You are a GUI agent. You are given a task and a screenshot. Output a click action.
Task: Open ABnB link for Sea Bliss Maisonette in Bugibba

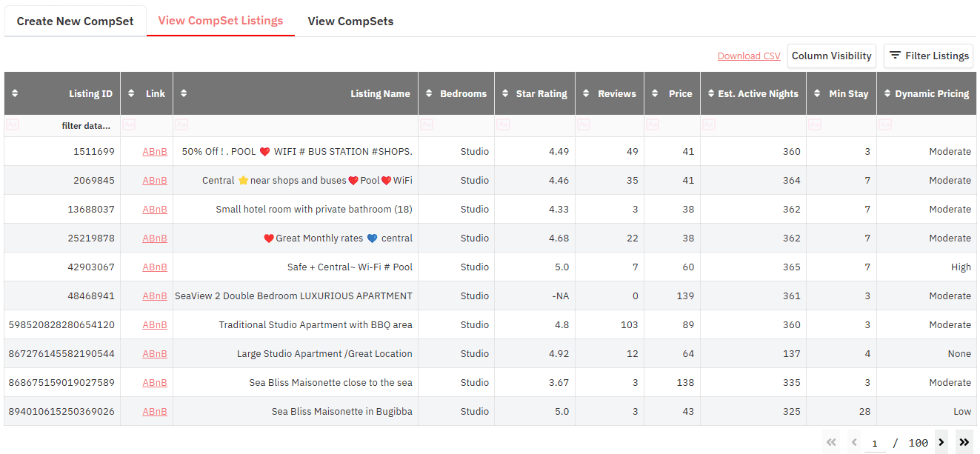click(x=155, y=411)
